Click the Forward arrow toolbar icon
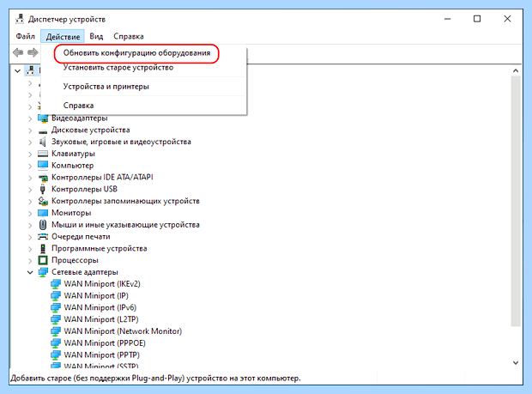532x394 pixels. point(33,52)
